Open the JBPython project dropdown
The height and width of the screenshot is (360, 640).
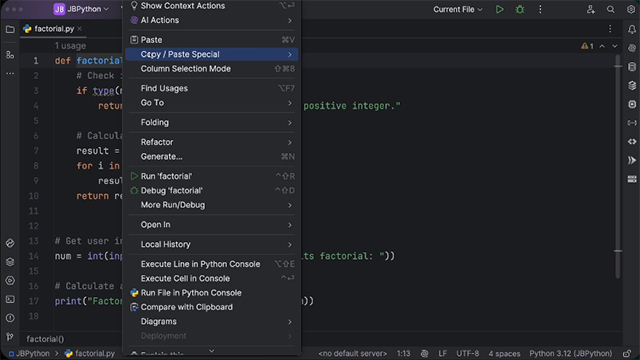(x=82, y=9)
